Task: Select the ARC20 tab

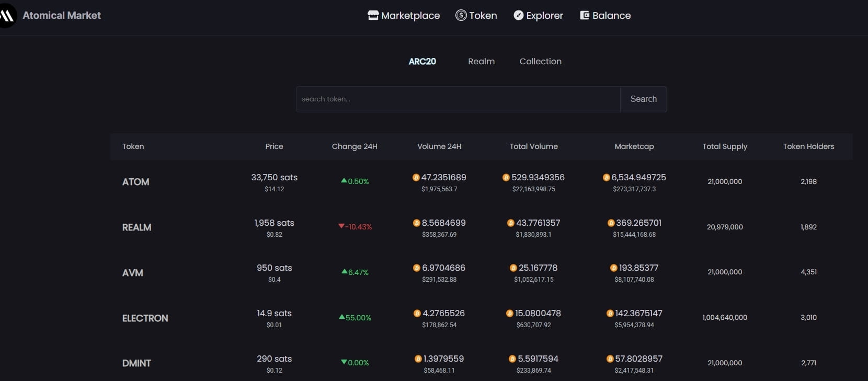Action: tap(422, 61)
